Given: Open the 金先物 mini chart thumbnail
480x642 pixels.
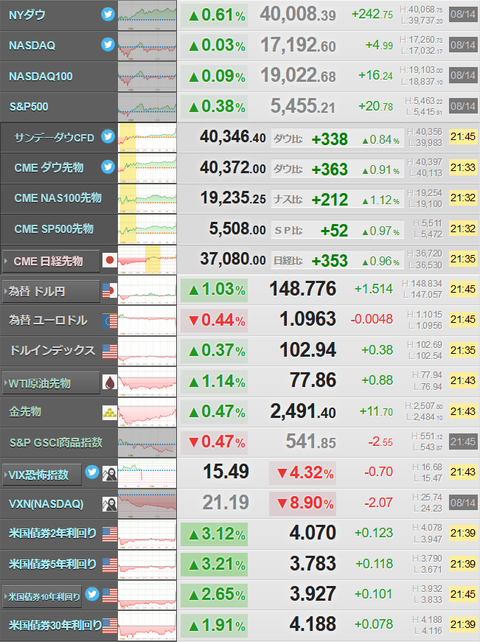Looking at the screenshot, I should click(147, 412).
